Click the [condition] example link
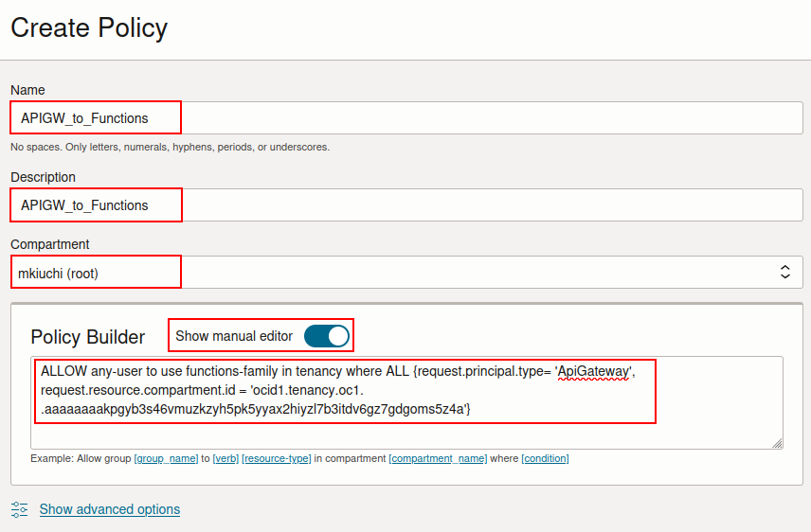The width and height of the screenshot is (811, 532). pos(545,458)
